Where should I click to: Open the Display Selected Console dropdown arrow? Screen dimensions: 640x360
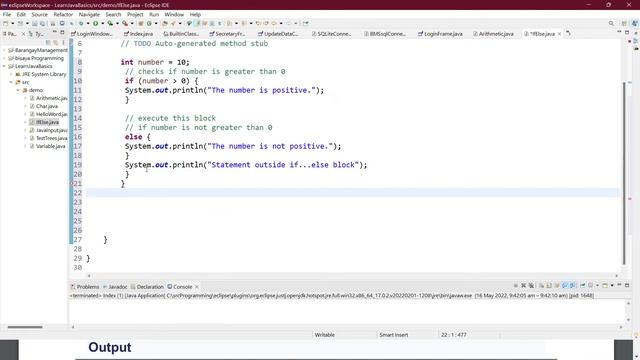[x=597, y=286]
